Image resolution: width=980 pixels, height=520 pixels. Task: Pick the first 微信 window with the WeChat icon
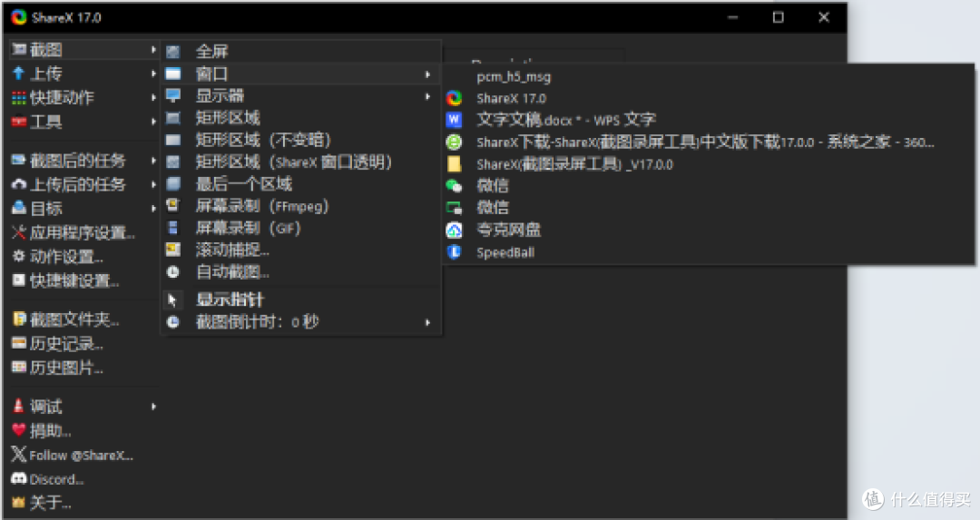(x=708, y=186)
